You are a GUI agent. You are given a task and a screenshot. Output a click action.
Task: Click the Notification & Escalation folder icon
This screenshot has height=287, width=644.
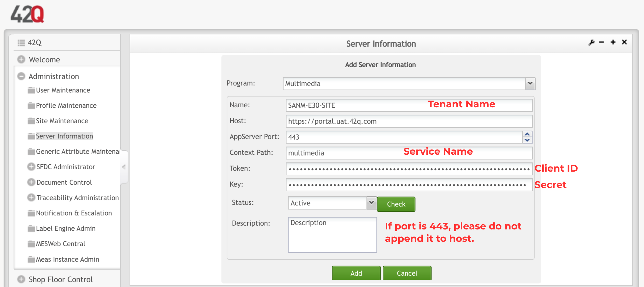tap(31, 213)
